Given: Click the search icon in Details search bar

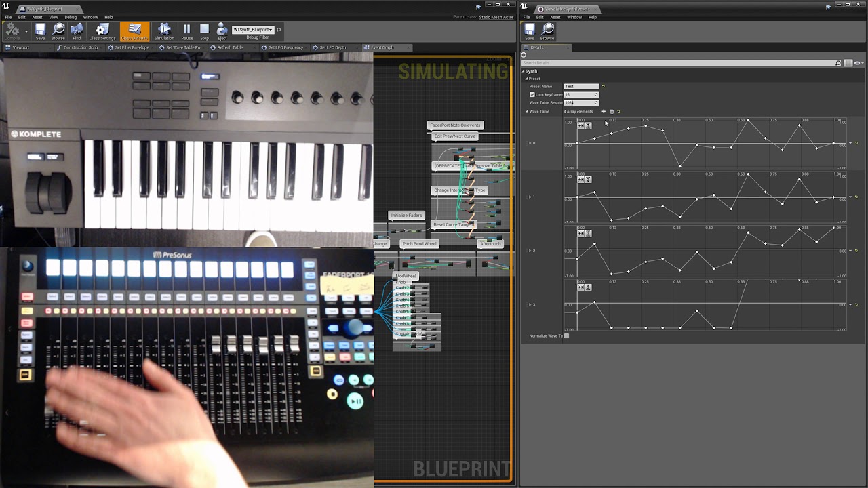Looking at the screenshot, I should pyautogui.click(x=838, y=63).
